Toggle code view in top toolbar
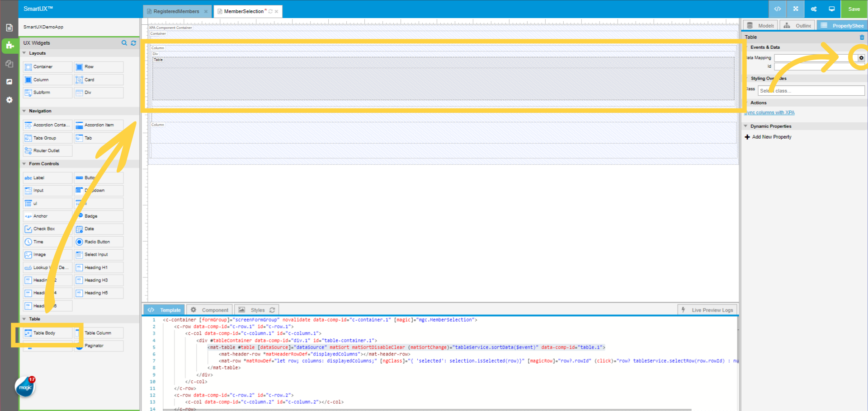Screen dimensions: 868x411 click(x=778, y=9)
